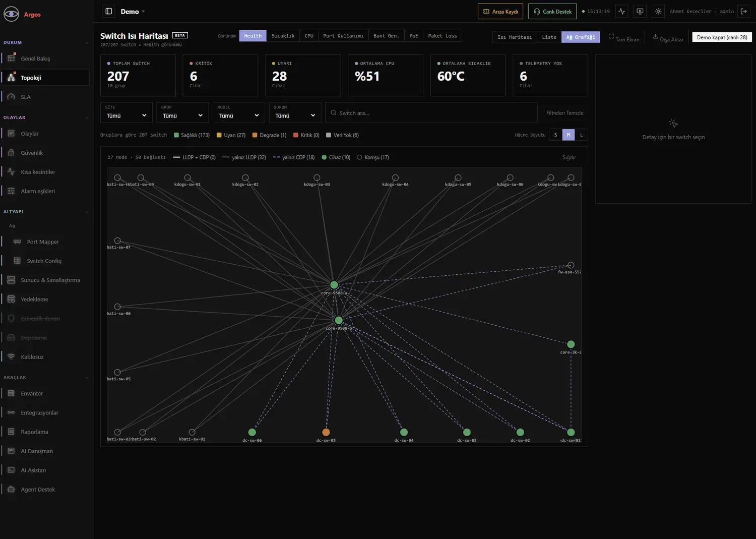
Task: Toggle Demo kapat live mode button
Action: 722,37
